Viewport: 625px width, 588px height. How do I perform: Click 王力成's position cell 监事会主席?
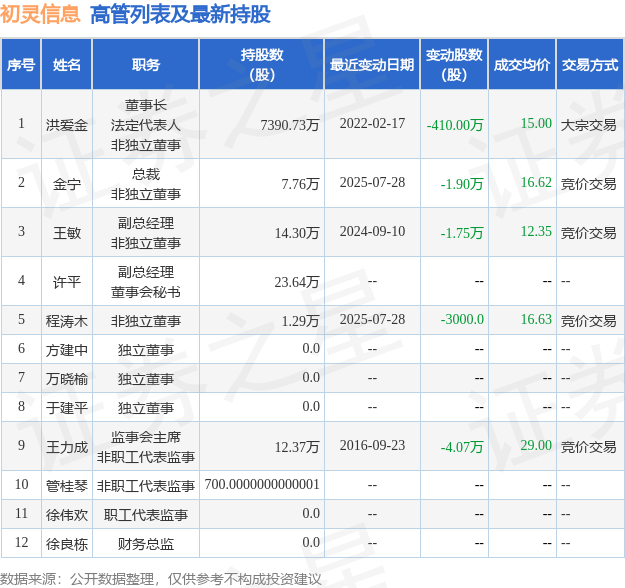[x=146, y=437]
